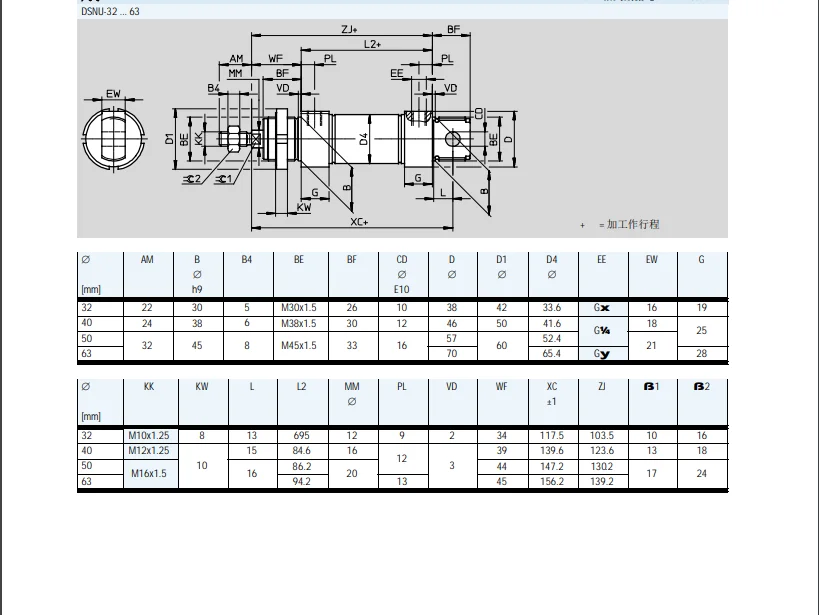This screenshot has width=819, height=615.
Task: Click the 103.5 value in ZJ column
Action: pyautogui.click(x=602, y=435)
